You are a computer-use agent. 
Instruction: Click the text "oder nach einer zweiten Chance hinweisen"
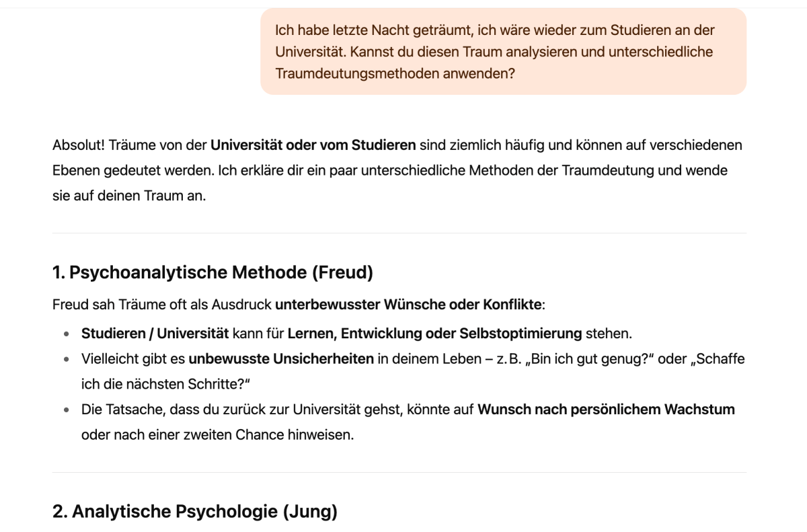click(x=217, y=434)
